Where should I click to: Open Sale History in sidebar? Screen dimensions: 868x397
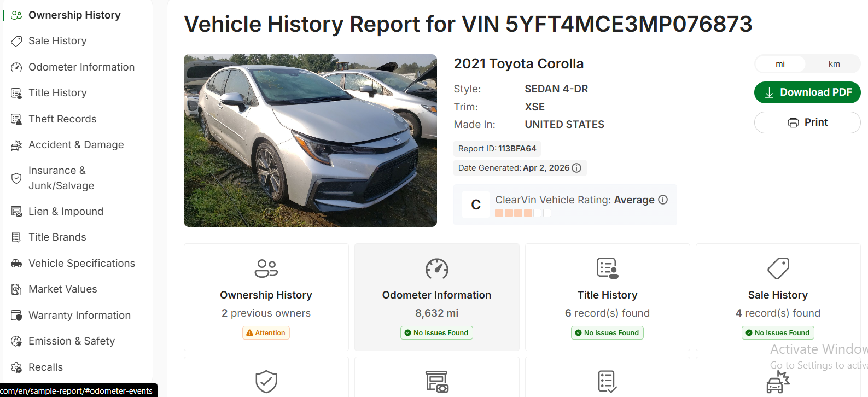click(57, 41)
